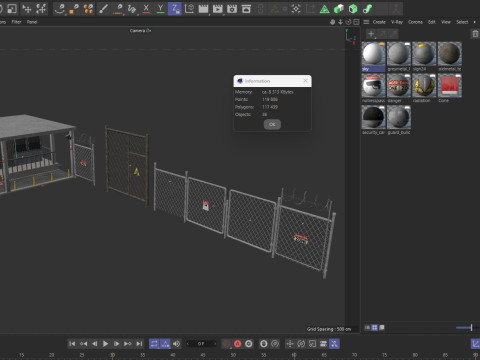Click the record keyframe button
The height and width of the screenshot is (360, 480).
point(226,344)
